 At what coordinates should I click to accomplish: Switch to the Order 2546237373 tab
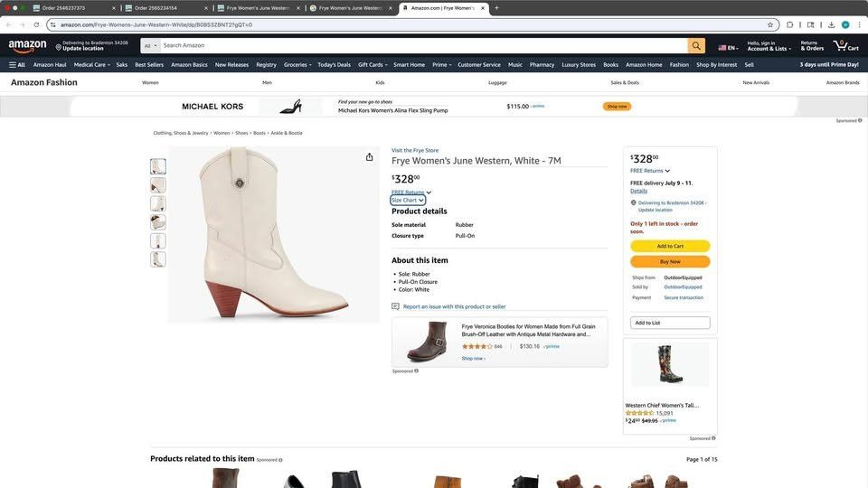pos(72,8)
